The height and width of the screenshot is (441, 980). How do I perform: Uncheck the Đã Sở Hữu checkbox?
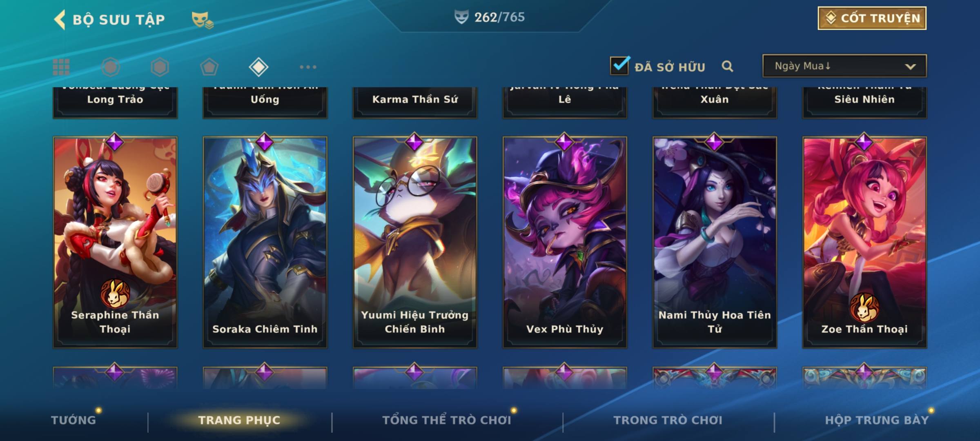coord(619,65)
